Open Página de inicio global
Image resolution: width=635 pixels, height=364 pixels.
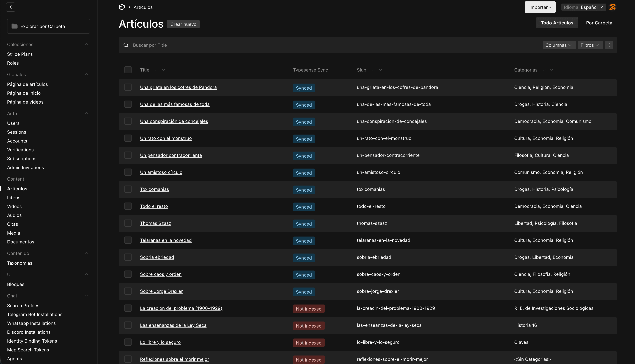pos(24,93)
